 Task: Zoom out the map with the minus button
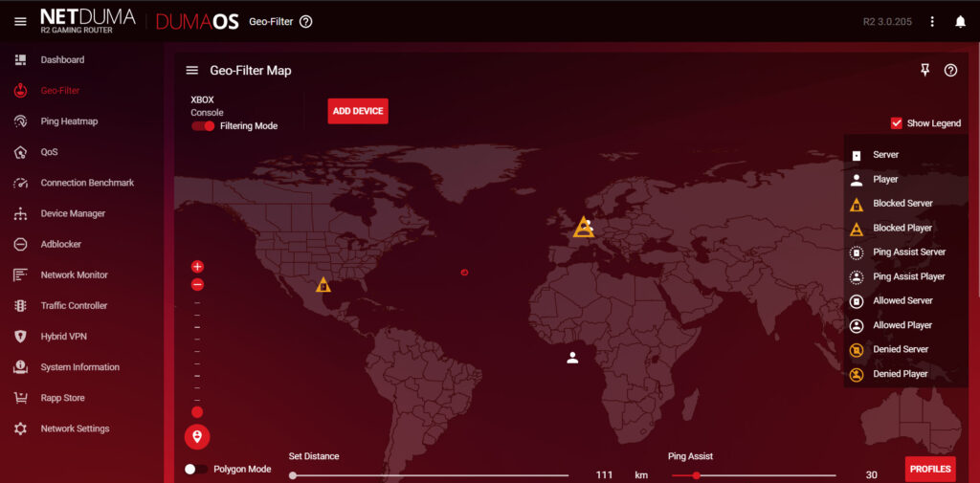click(x=197, y=285)
